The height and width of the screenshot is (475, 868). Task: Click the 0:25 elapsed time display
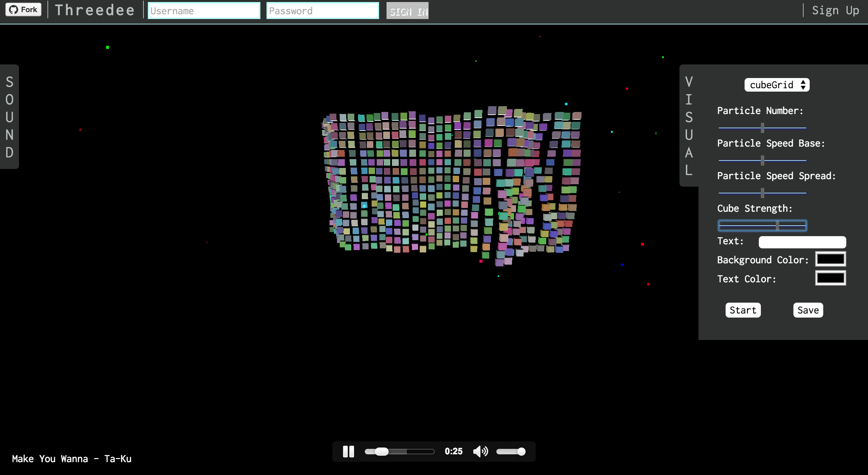point(454,452)
